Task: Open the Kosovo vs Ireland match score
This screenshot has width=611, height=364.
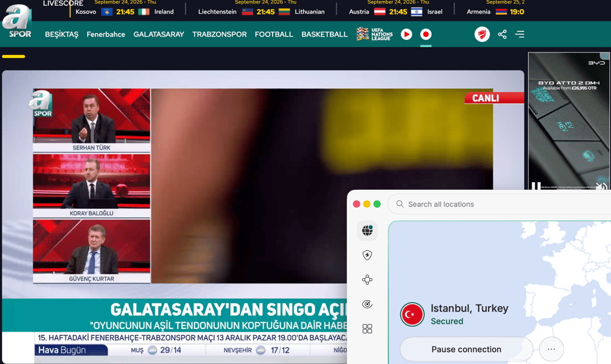Action: [125, 12]
